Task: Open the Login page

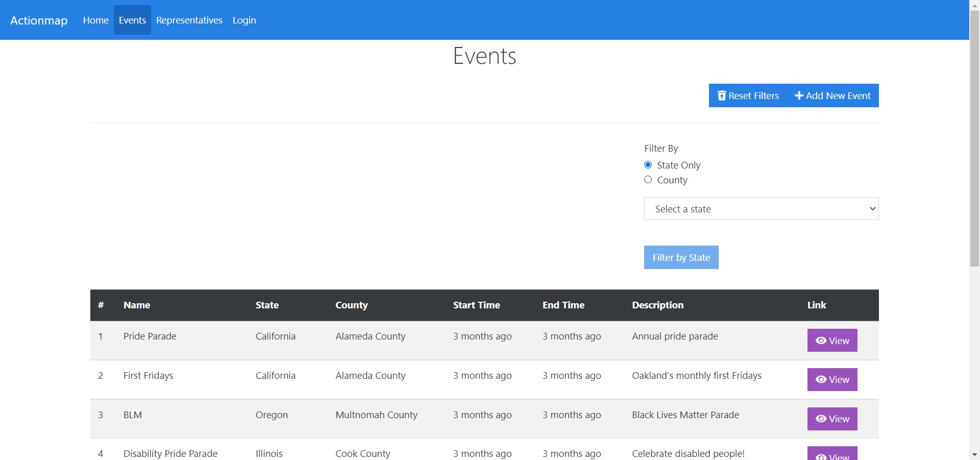Action: tap(244, 20)
